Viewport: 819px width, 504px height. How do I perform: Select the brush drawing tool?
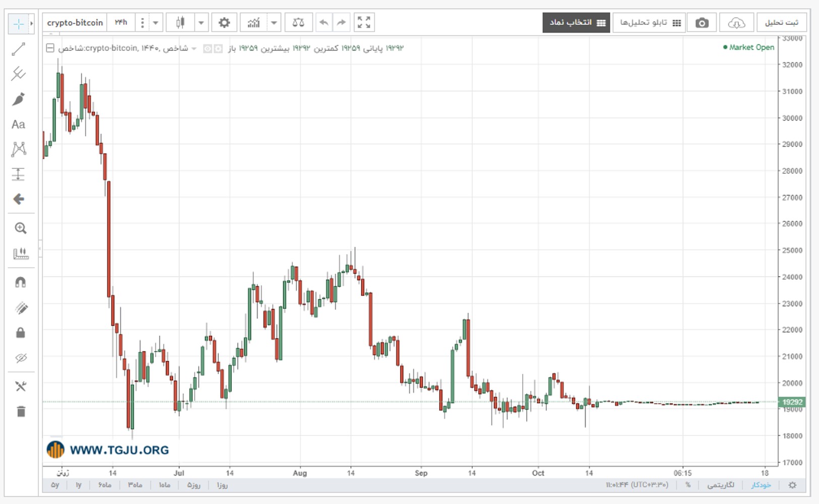click(x=19, y=99)
